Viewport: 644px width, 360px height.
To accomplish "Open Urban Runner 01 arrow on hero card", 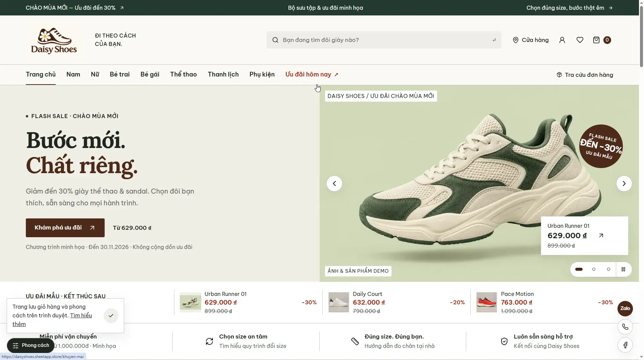I will coord(601,236).
